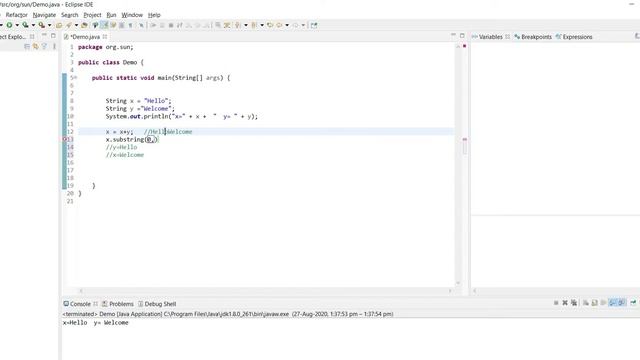
Task: Toggle Scroll Lock in Console toolbar
Action: click(x=595, y=303)
